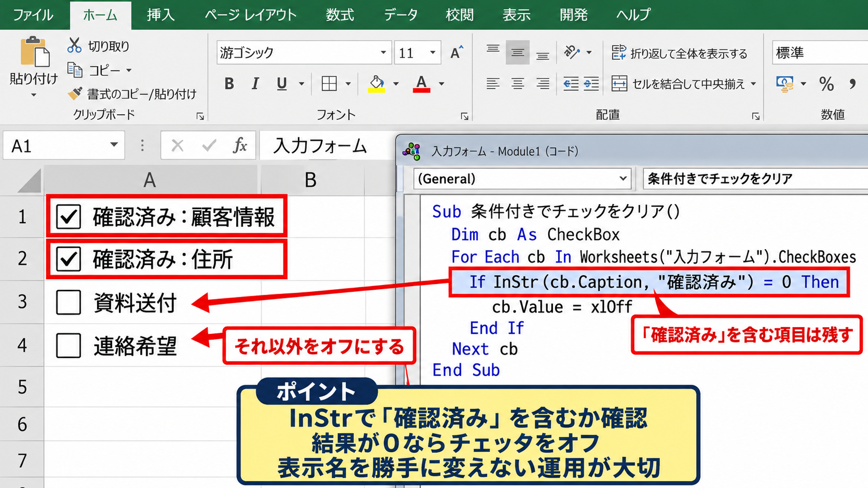Click セルを結合して中央揃え merge button

point(678,84)
